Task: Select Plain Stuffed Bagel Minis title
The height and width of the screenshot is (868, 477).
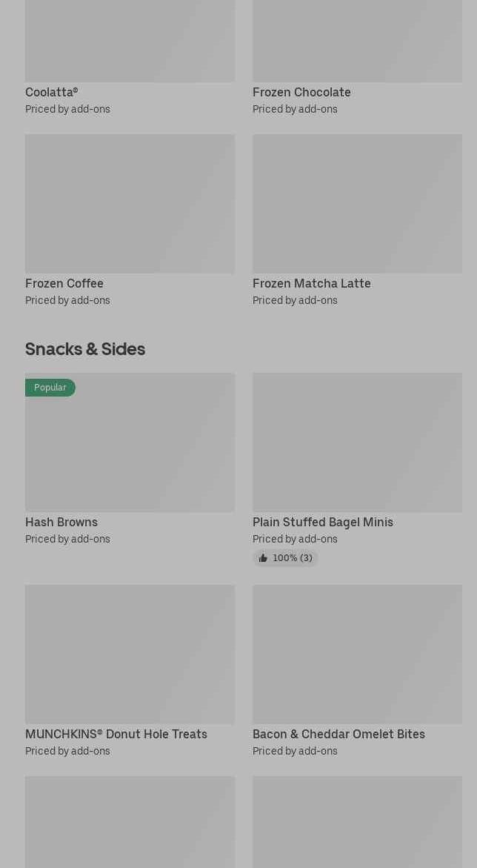Action: click(322, 523)
